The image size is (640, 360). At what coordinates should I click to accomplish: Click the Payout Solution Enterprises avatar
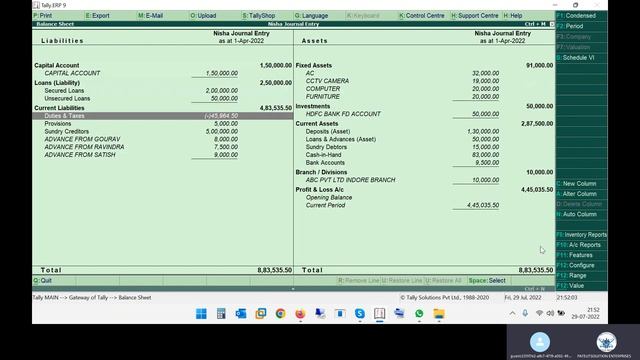coord(606,342)
